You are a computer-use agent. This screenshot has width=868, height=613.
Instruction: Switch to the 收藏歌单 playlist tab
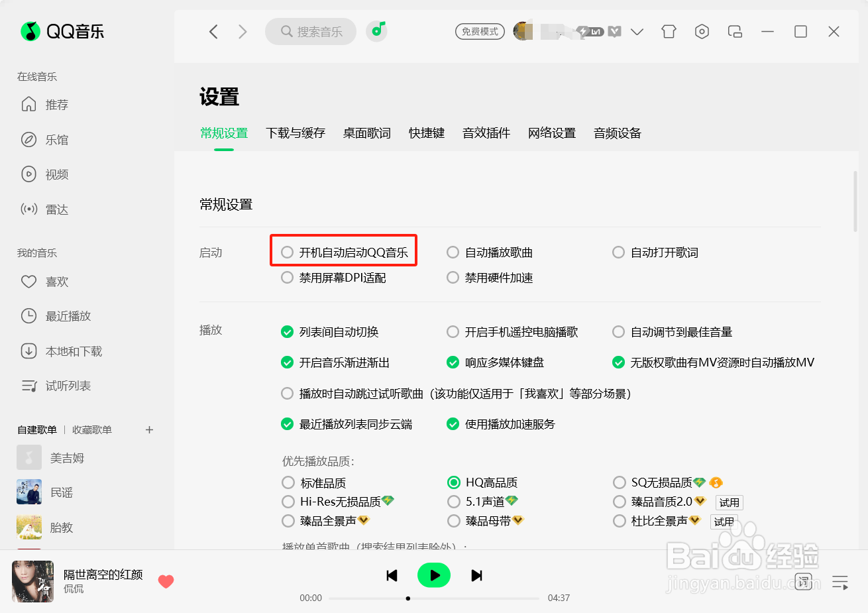(91, 429)
